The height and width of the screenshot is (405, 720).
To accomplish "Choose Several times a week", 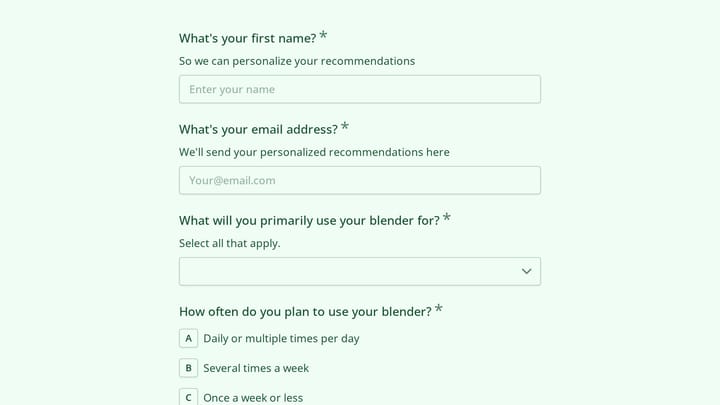I will pos(256,368).
